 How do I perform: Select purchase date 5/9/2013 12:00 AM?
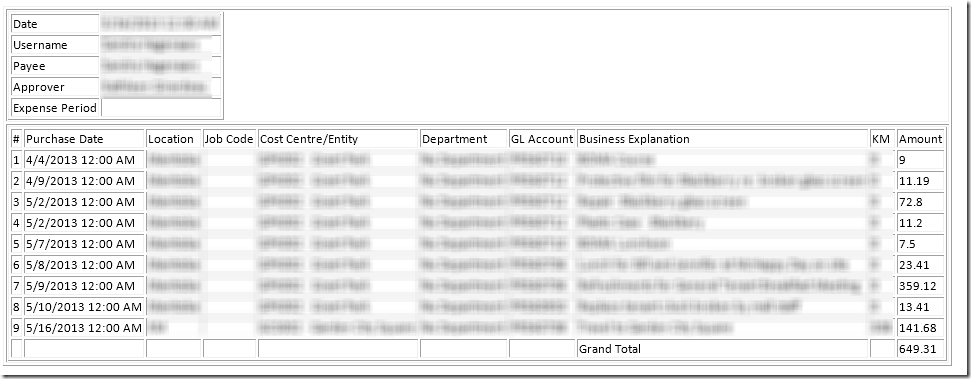84,286
